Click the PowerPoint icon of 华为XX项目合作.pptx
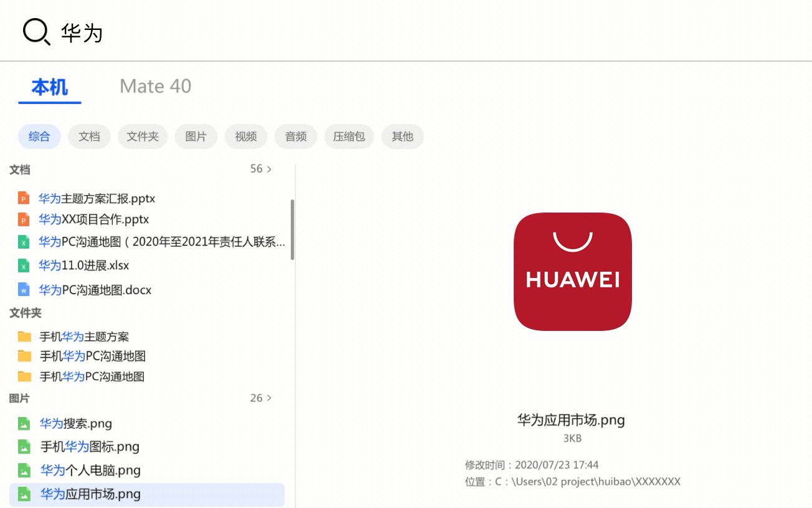 (24, 219)
